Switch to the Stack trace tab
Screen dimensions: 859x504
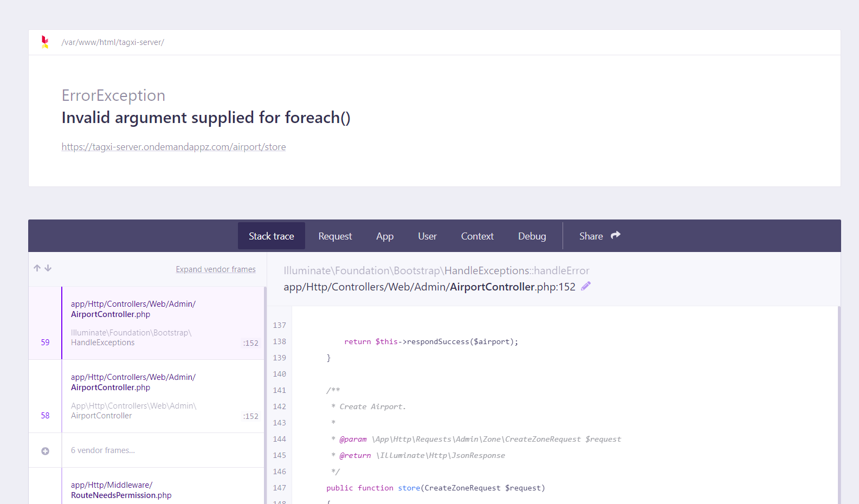(x=272, y=236)
